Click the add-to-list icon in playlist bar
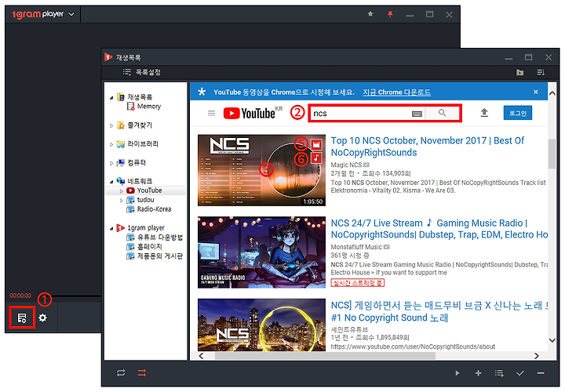This screenshot has width=565, height=392. [x=499, y=373]
